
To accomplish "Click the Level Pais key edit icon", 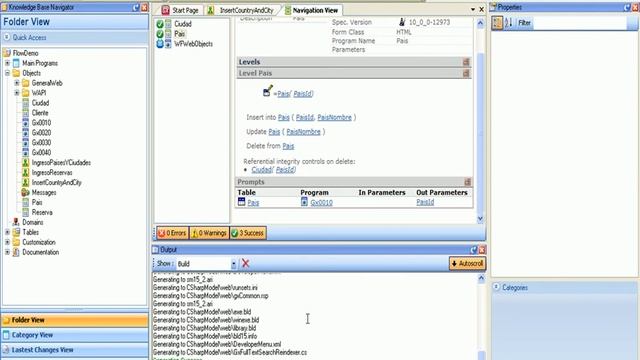I will point(267,91).
